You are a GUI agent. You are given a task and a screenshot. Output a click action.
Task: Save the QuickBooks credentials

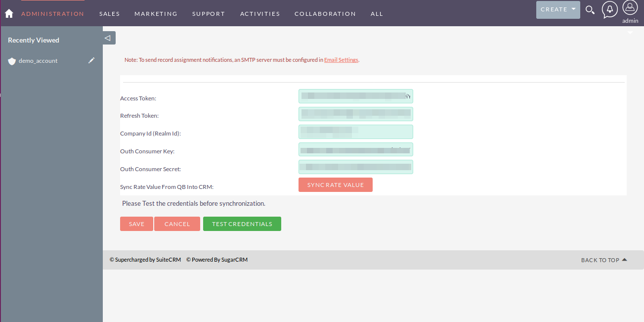[136, 224]
